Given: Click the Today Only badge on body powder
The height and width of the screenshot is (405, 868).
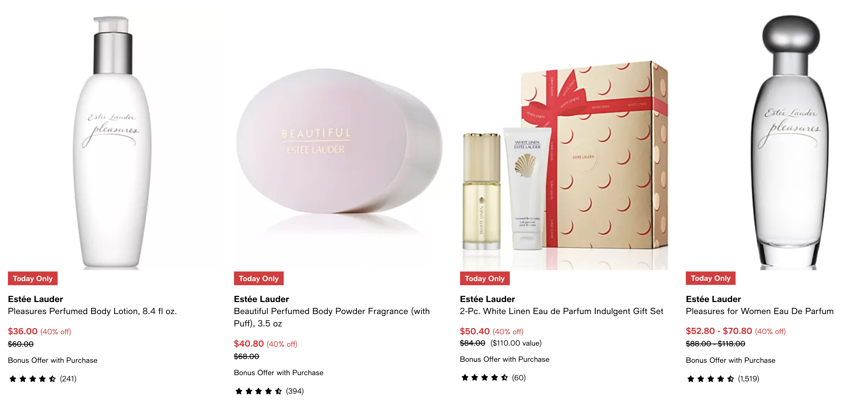Looking at the screenshot, I should (259, 278).
